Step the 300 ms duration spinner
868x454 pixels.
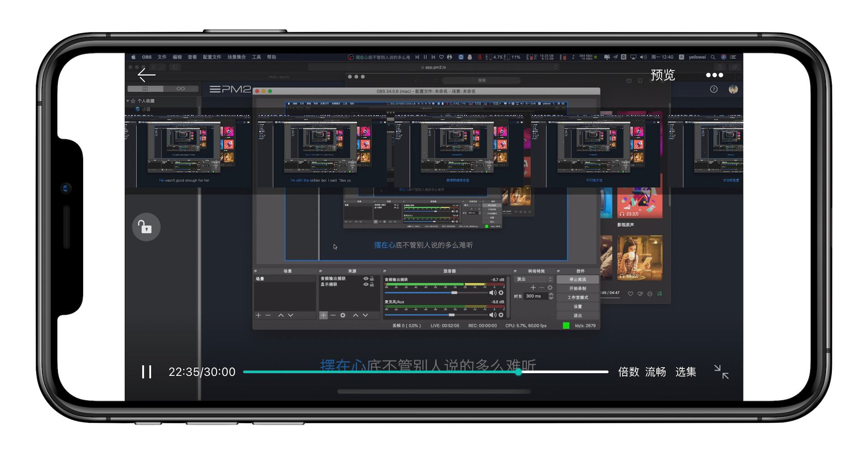click(x=551, y=296)
